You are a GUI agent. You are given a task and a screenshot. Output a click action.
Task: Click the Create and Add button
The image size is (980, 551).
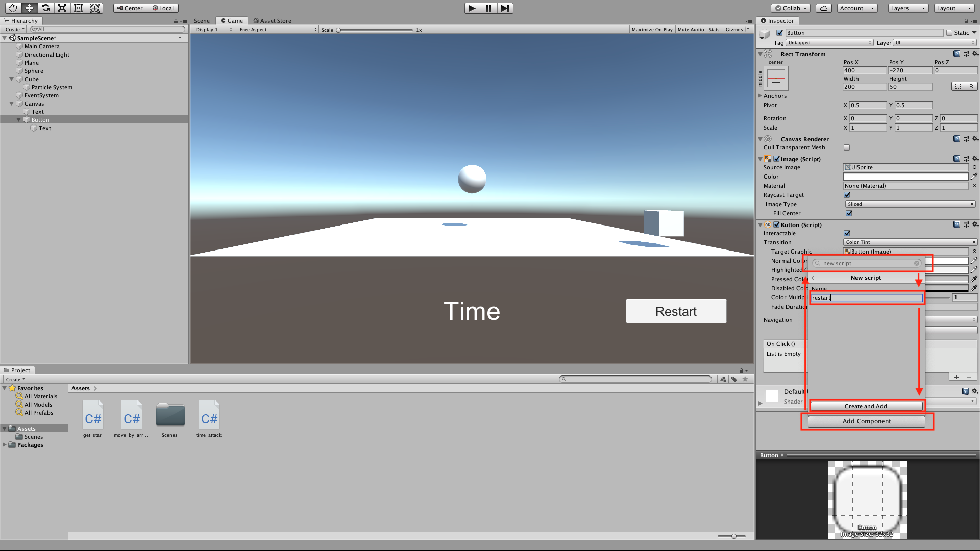(x=866, y=406)
